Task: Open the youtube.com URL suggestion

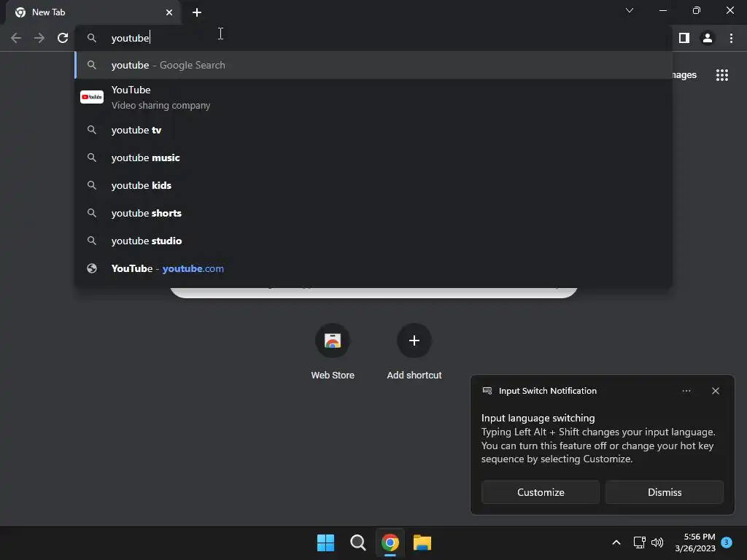Action: pos(373,268)
